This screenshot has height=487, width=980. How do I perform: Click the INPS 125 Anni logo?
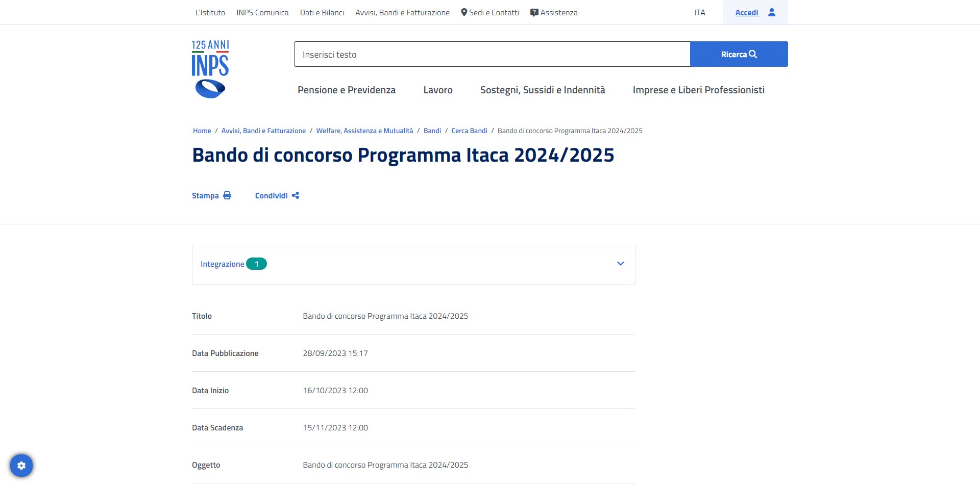pos(210,69)
